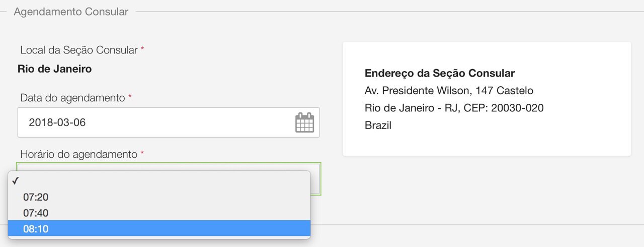The height and width of the screenshot is (247, 644).
Task: Click the Brazil country line
Action: pyautogui.click(x=378, y=126)
